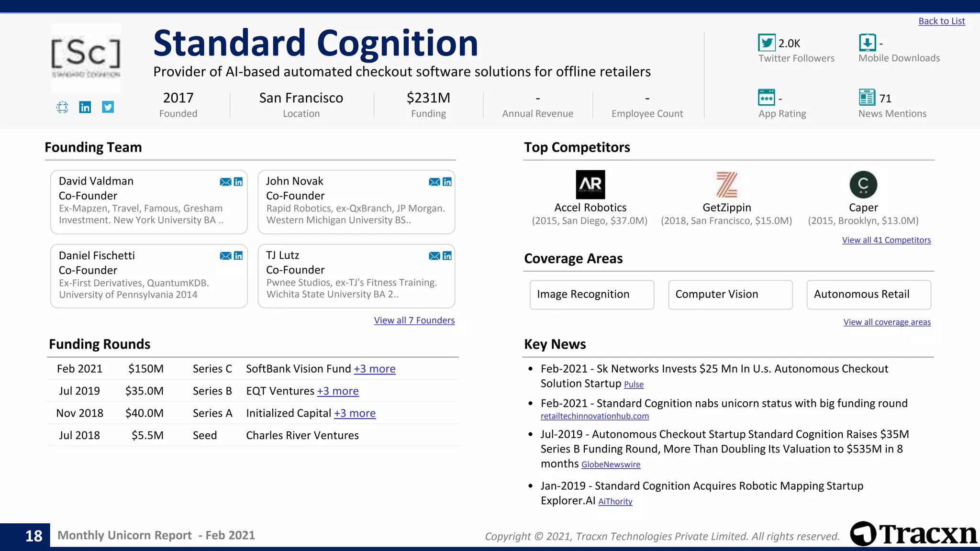
Task: Click Initialized Capital investor name
Action: [289, 413]
